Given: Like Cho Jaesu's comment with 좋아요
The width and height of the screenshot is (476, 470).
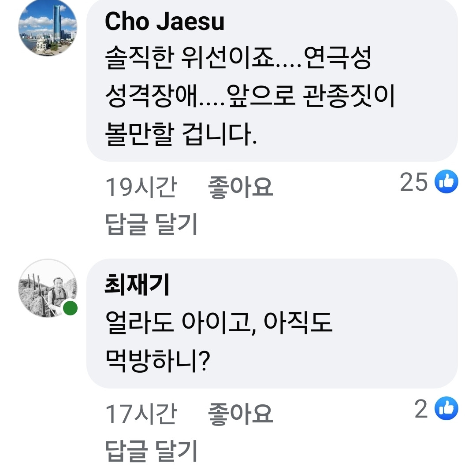Looking at the screenshot, I should 240,187.
